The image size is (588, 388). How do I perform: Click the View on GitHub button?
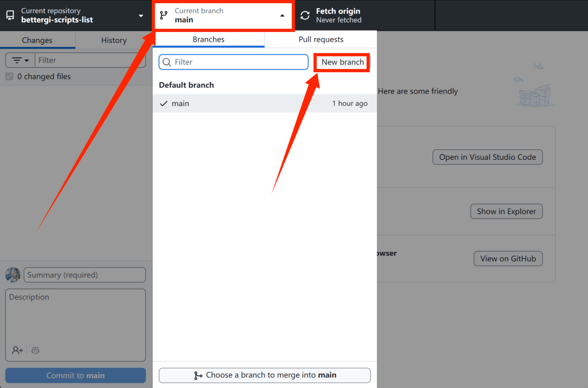[x=508, y=259]
